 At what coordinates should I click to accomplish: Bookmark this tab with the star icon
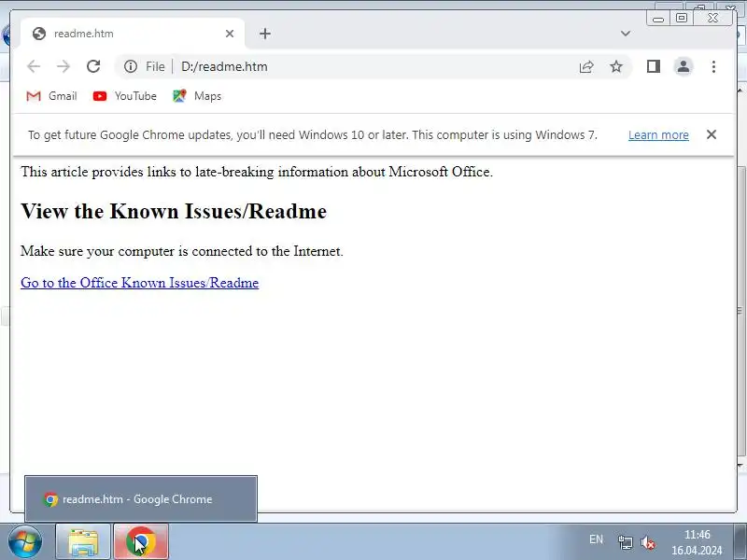coord(616,66)
